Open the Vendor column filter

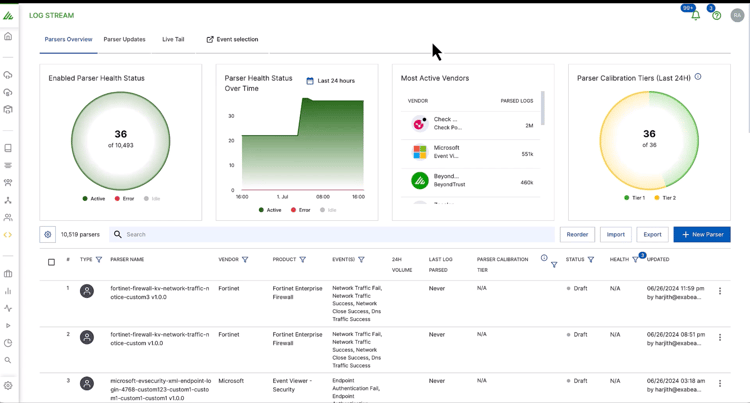[x=245, y=260]
